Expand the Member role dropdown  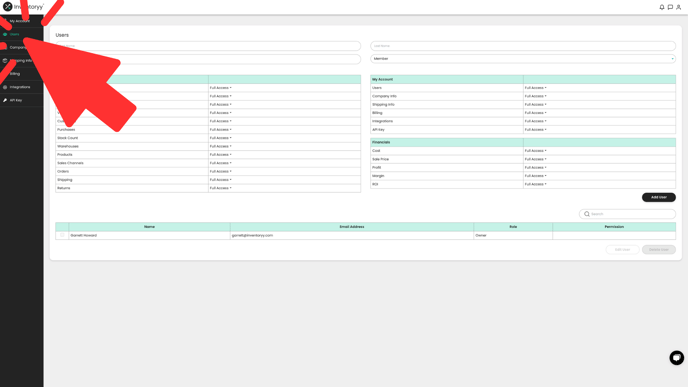[x=523, y=59]
